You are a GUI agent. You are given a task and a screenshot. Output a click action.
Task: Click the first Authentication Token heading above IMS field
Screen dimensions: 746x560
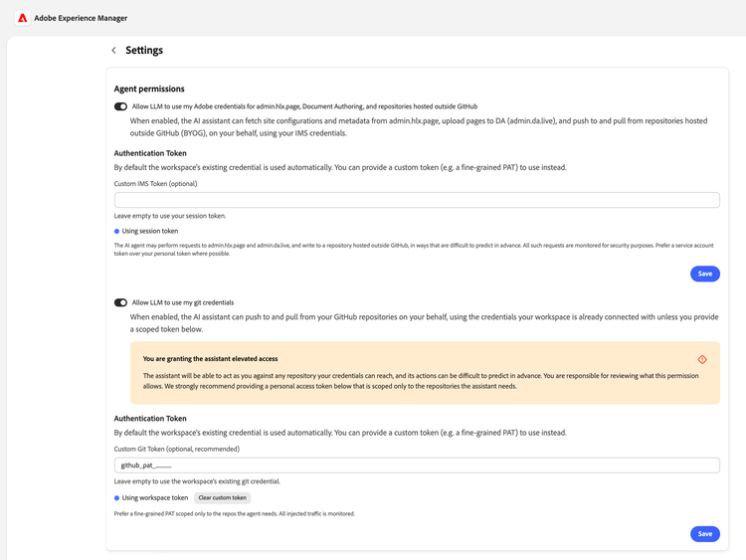pos(150,153)
